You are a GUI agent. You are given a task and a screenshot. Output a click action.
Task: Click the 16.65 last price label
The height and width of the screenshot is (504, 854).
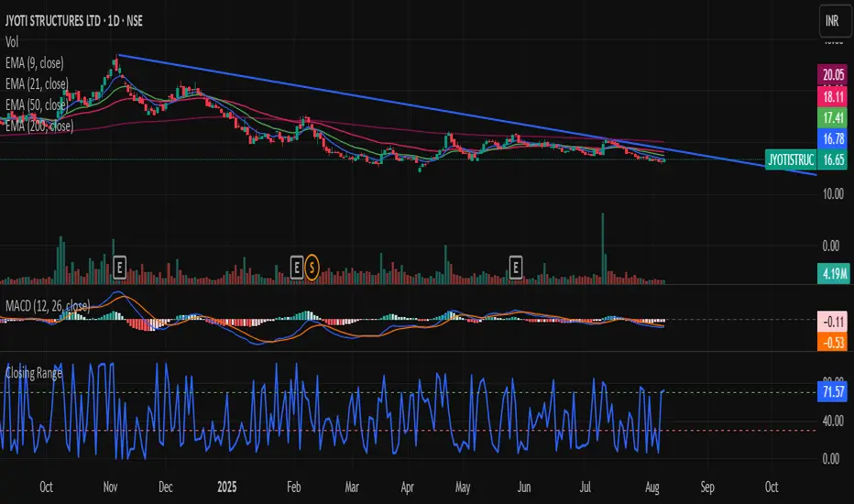click(x=833, y=159)
